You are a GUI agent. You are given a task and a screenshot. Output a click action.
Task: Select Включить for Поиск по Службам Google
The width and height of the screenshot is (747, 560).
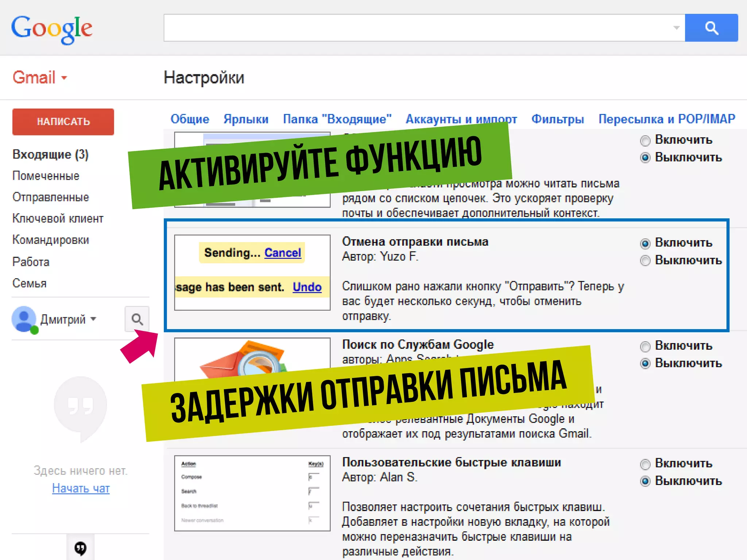click(645, 346)
